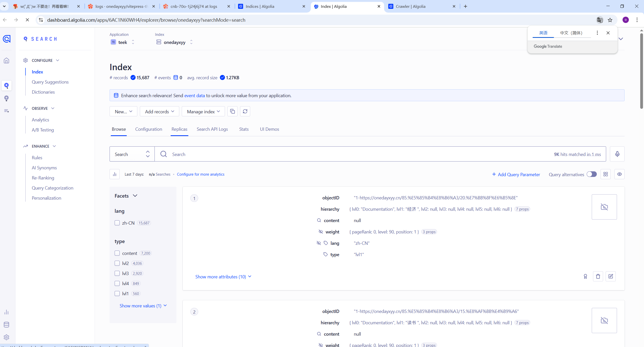
Task: Open Analytics in sidebar
Action: tap(40, 120)
